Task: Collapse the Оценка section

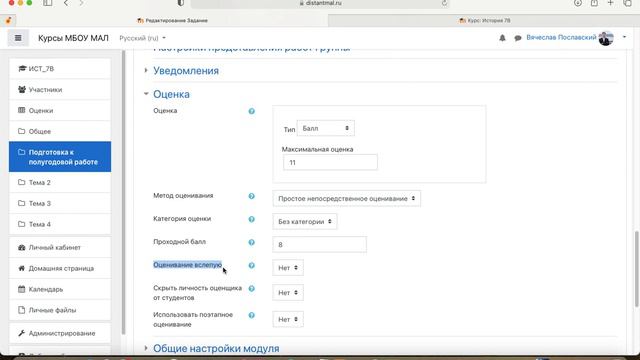Action: (171, 94)
